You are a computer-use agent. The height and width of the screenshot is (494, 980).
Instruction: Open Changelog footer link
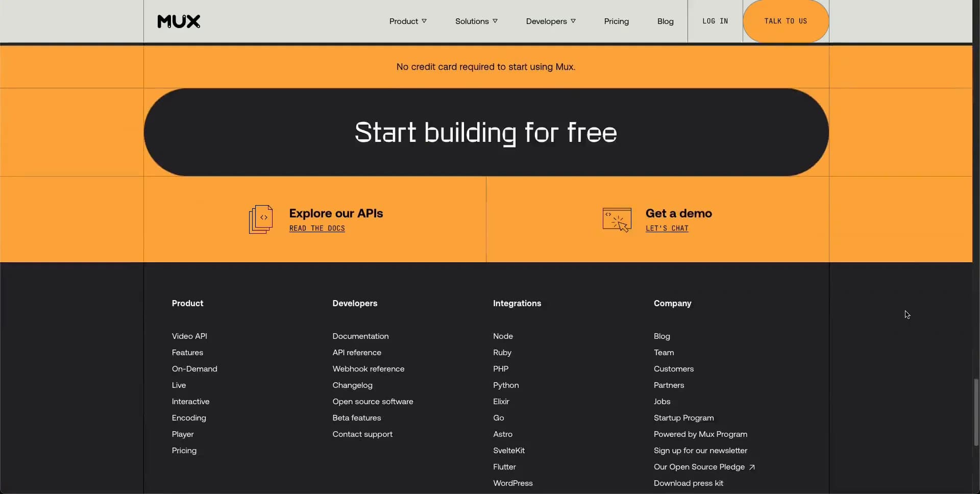pos(352,385)
